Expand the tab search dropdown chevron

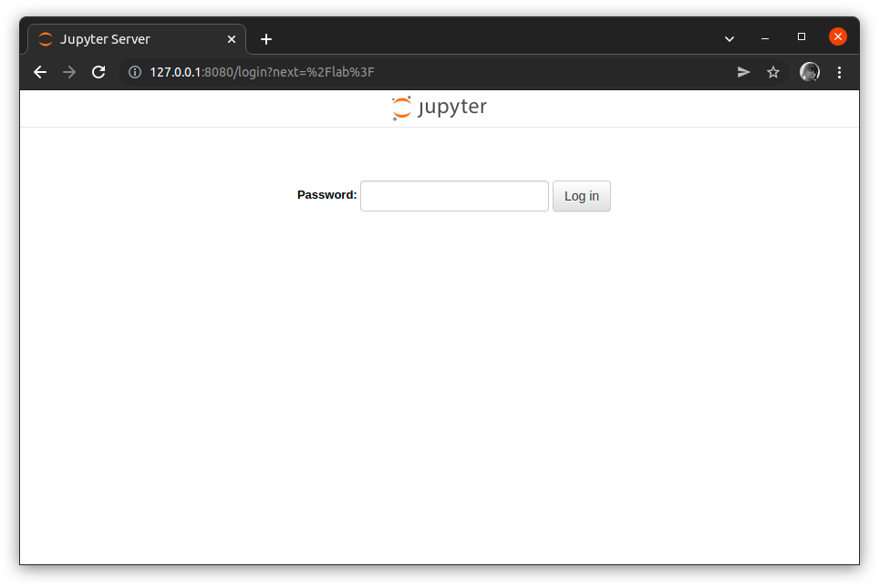coord(729,39)
